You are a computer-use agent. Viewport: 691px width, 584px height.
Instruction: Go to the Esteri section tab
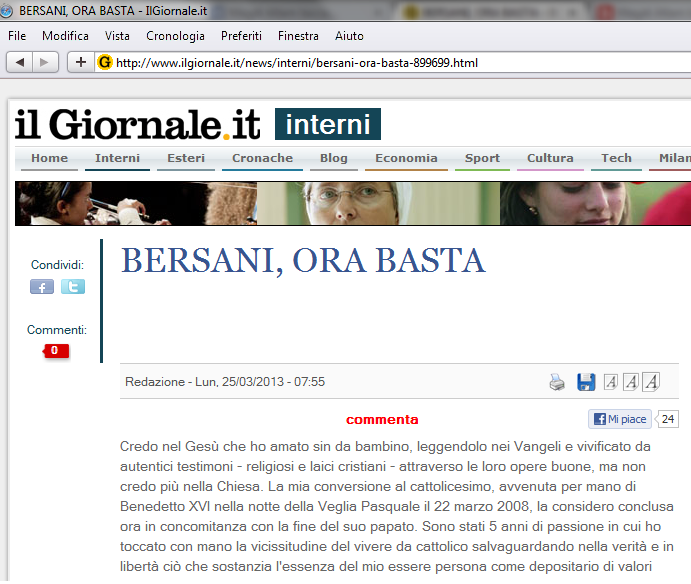186,158
